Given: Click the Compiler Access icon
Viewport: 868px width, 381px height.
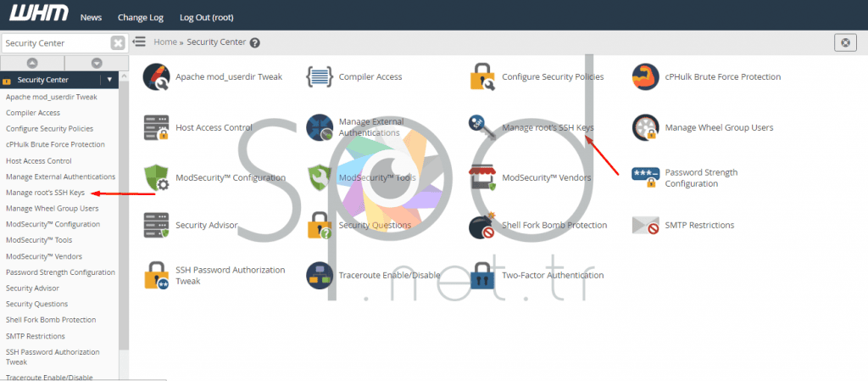Looking at the screenshot, I should pos(320,77).
